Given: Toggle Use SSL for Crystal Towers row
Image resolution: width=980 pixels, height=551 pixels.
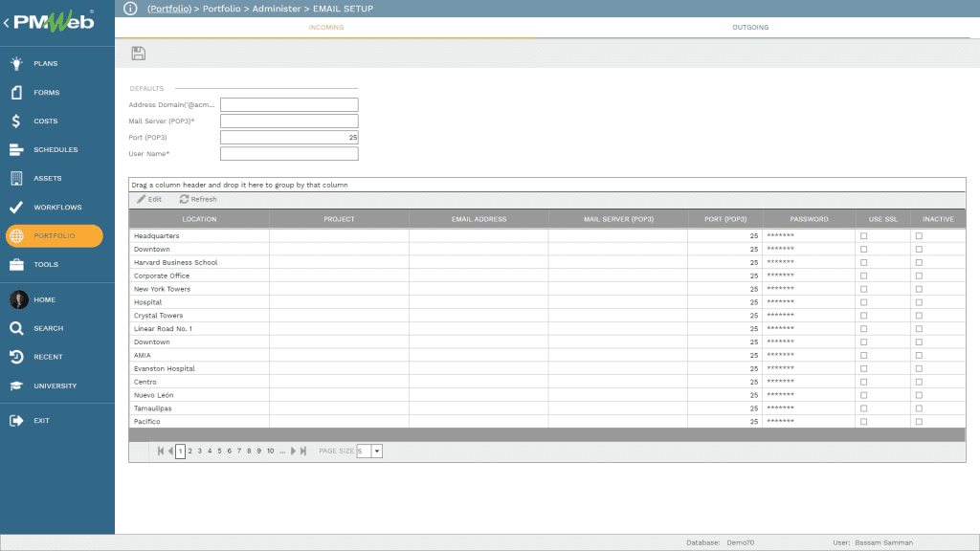Looking at the screenshot, I should coord(864,316).
